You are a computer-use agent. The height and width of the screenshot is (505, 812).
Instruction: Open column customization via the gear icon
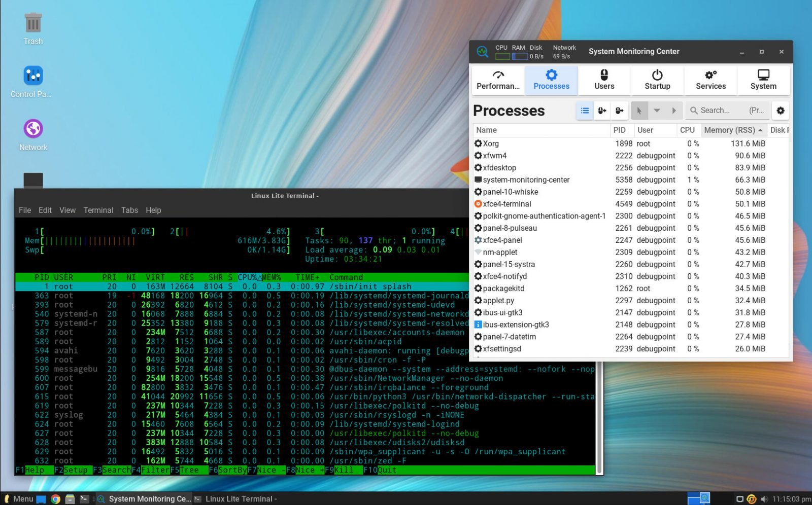tap(780, 110)
